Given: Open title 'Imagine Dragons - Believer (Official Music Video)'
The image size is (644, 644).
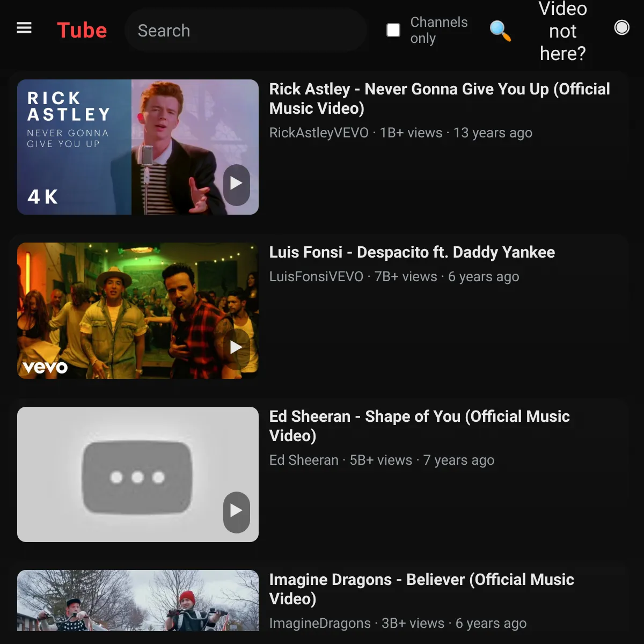Looking at the screenshot, I should (422, 589).
